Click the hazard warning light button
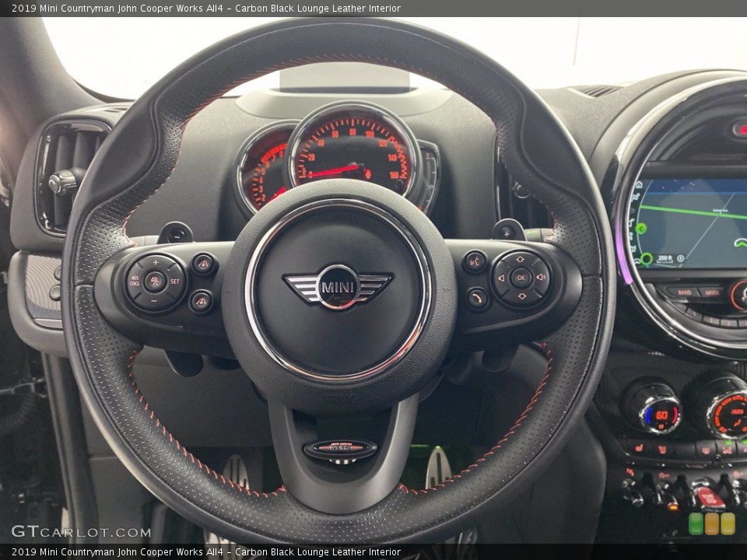747x560 pixels. (x=739, y=128)
